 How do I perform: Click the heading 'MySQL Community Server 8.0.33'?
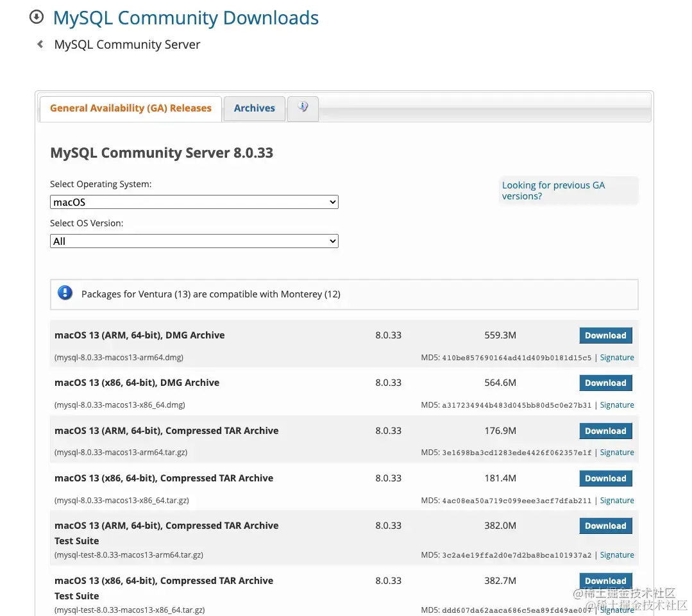162,153
